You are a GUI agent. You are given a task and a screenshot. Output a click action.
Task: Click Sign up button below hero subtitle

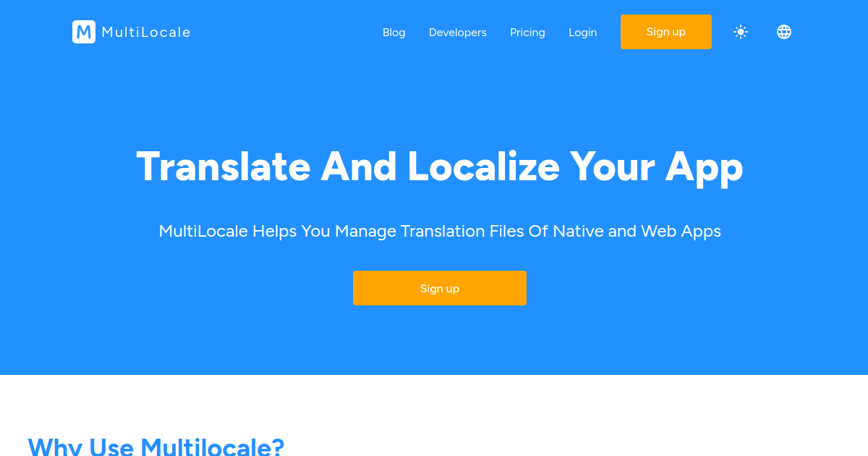point(440,288)
